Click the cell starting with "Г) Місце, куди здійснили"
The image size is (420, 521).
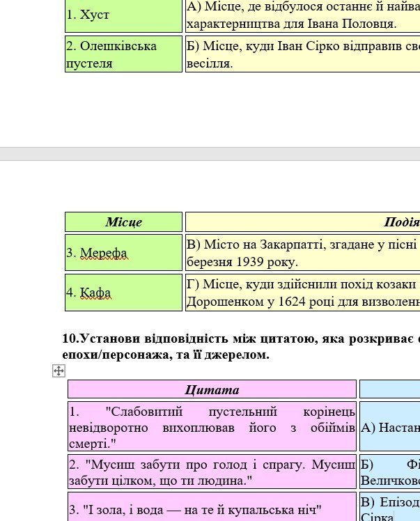click(x=302, y=293)
